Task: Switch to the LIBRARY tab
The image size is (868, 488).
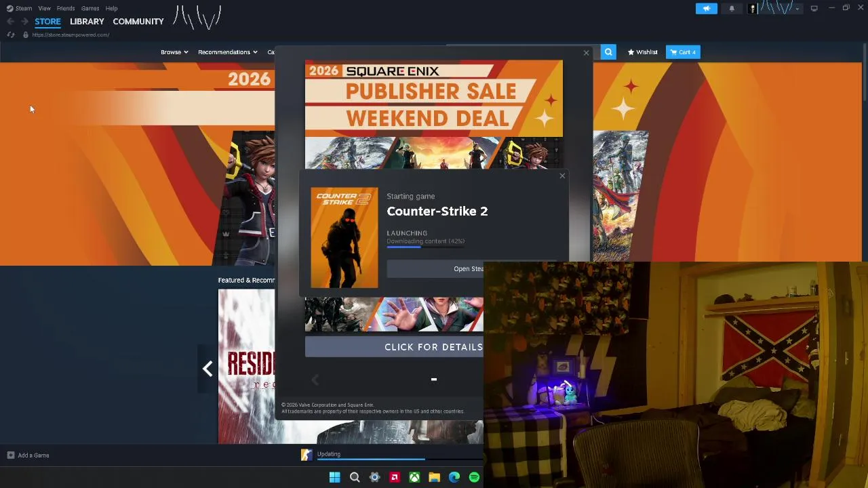Action: click(87, 22)
